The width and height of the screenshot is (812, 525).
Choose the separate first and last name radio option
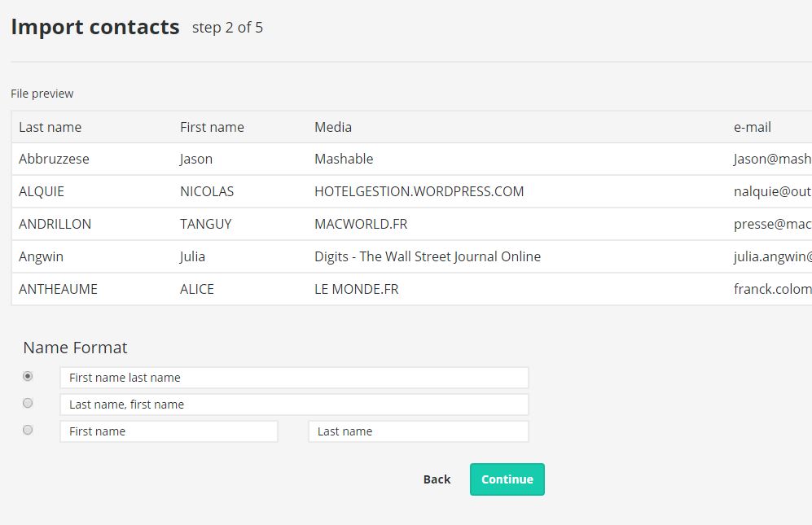point(28,431)
